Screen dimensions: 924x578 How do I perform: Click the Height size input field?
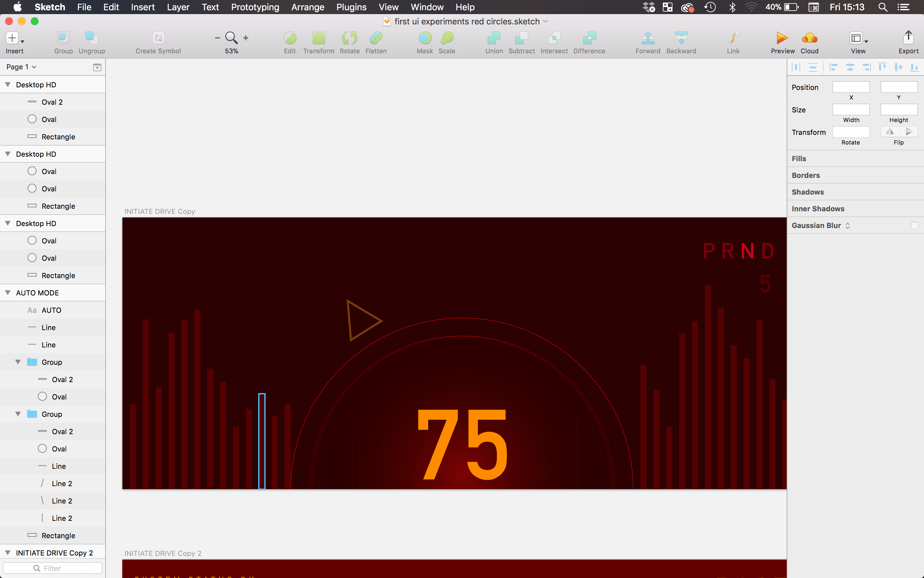pyautogui.click(x=899, y=110)
